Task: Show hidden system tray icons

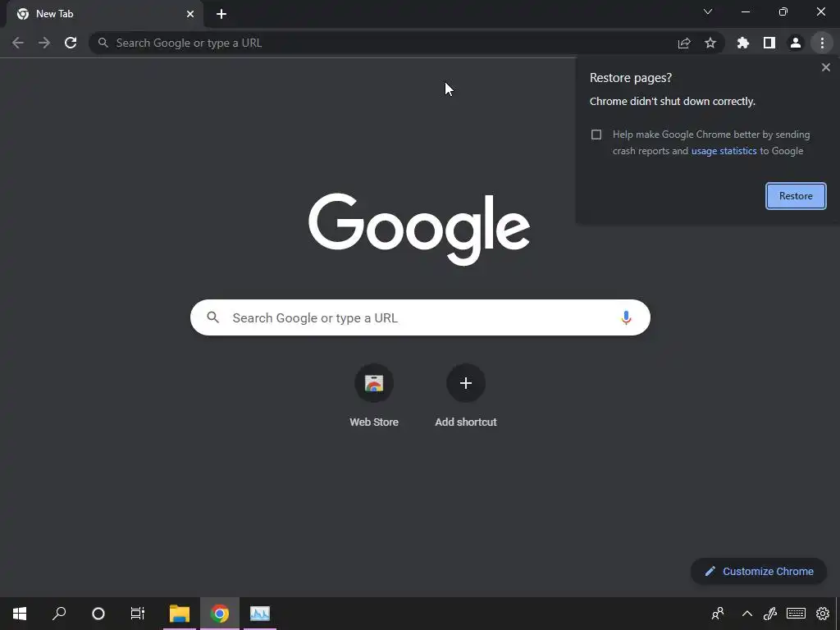Action: click(x=746, y=614)
